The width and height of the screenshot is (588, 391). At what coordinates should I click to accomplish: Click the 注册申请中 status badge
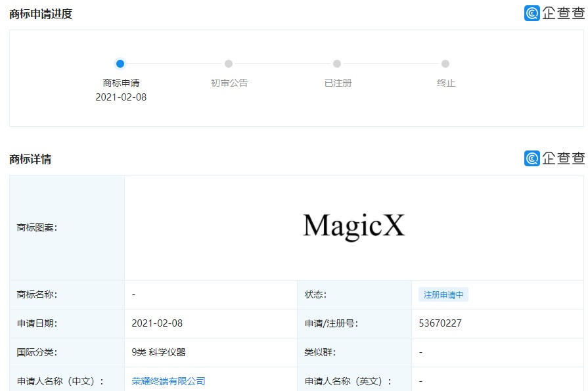(443, 295)
